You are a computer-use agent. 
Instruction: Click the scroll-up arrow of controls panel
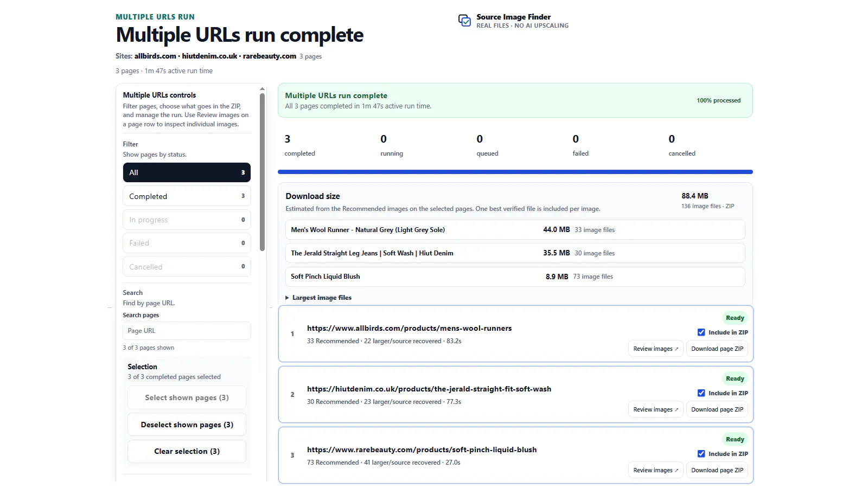pos(262,88)
